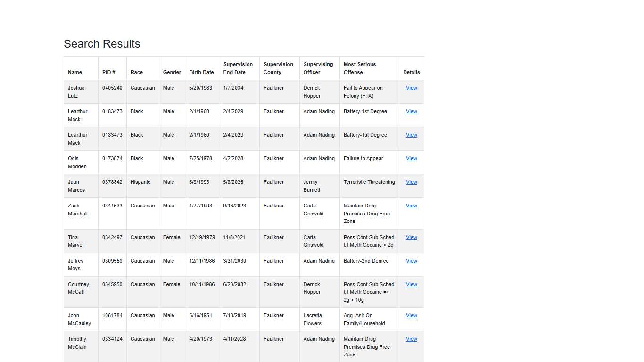Click the PID # column header
The height and width of the screenshot is (362, 644).
pos(109,72)
